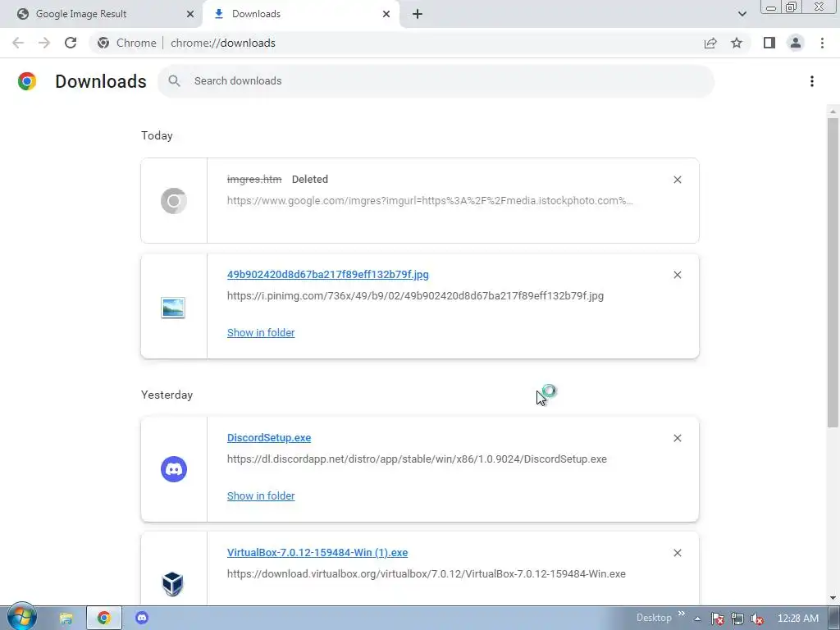
Task: Click the scrollbar down arrow
Action: [x=833, y=598]
